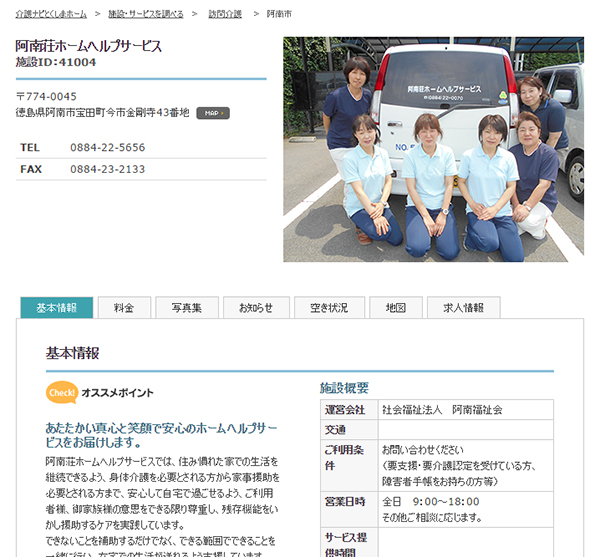Click the MAP button beside the address
Image resolution: width=600 pixels, height=557 pixels.
click(x=212, y=113)
